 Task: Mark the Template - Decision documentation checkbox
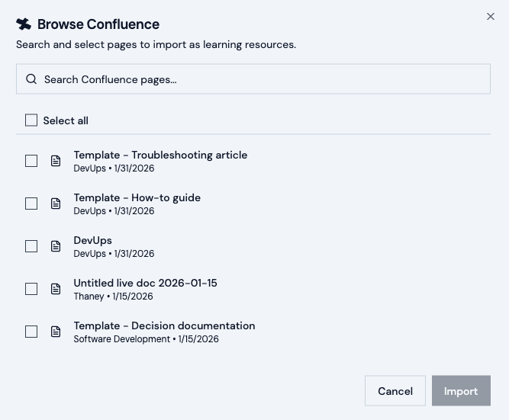31,332
